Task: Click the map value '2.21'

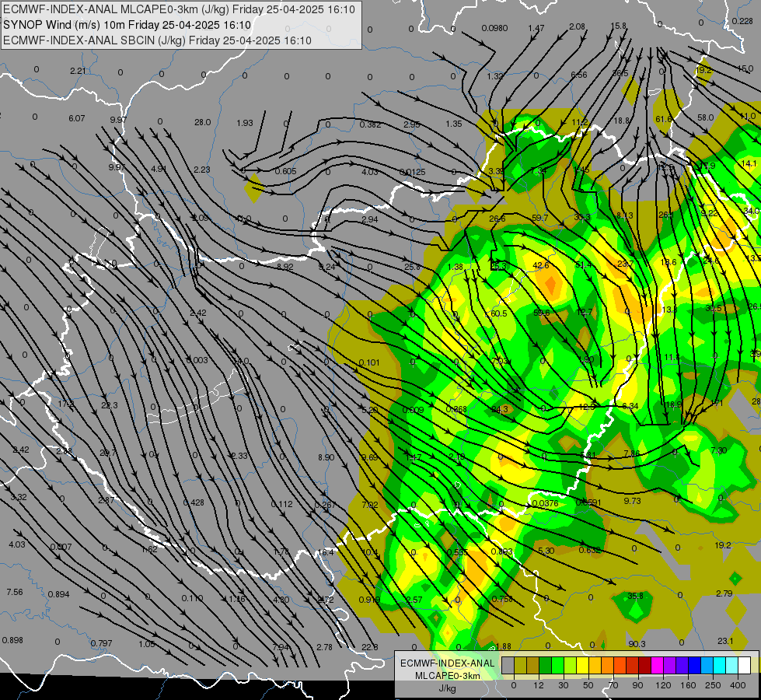Action: coord(79,71)
